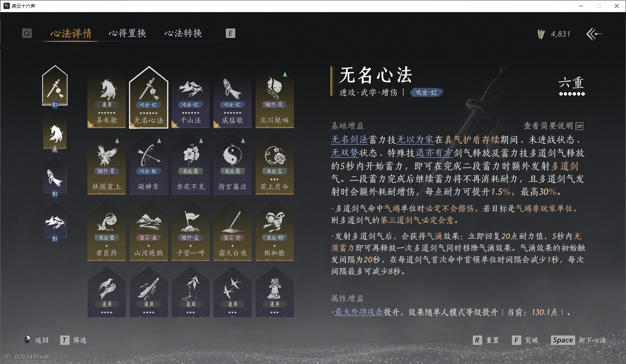Switch to the 心法详情 tab
The width and height of the screenshot is (626, 364).
tap(71, 34)
